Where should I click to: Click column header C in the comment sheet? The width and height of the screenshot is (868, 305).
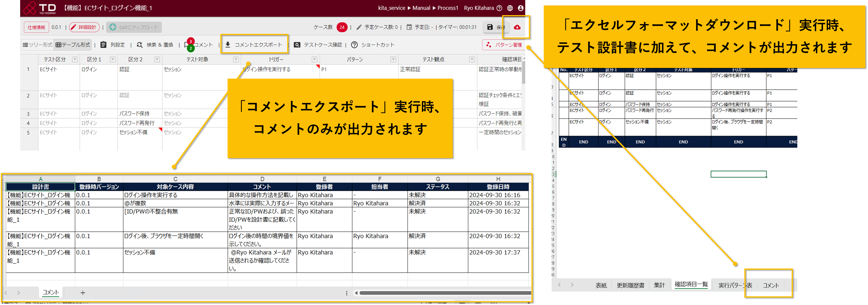pyautogui.click(x=175, y=179)
